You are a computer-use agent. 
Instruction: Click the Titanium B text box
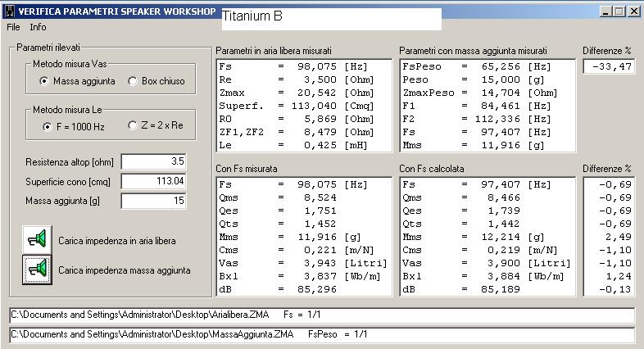pos(332,19)
